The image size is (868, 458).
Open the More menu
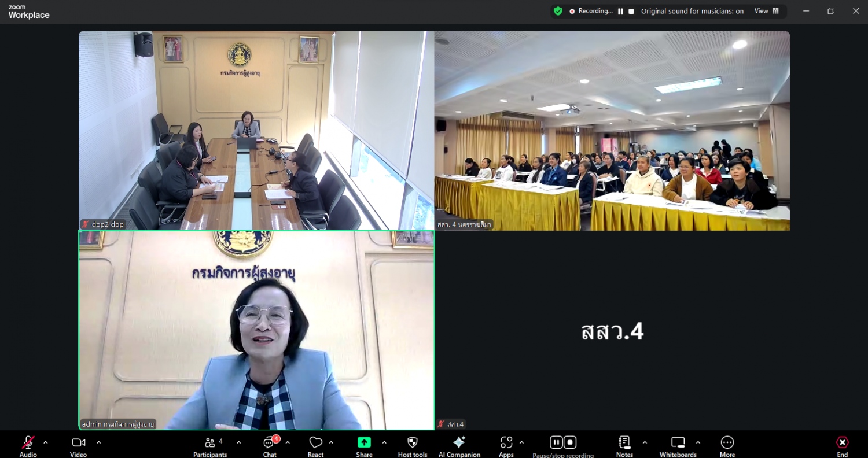pos(727,443)
